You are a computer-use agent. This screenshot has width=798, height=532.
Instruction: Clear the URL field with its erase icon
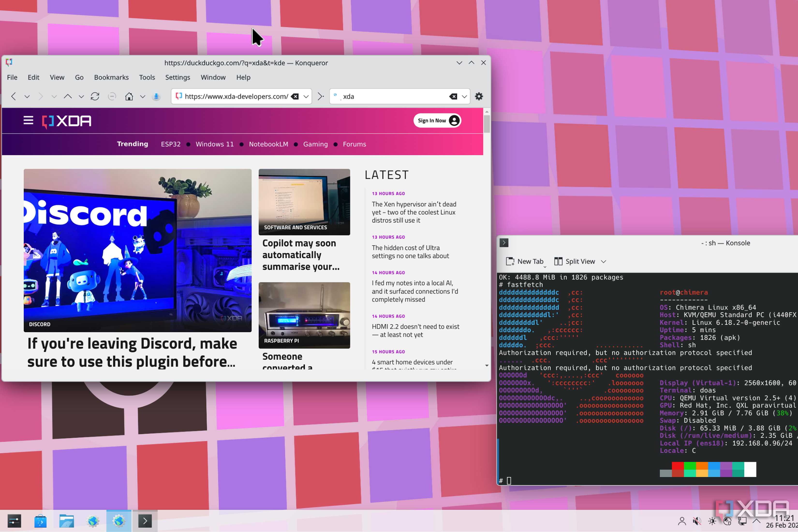(x=295, y=96)
